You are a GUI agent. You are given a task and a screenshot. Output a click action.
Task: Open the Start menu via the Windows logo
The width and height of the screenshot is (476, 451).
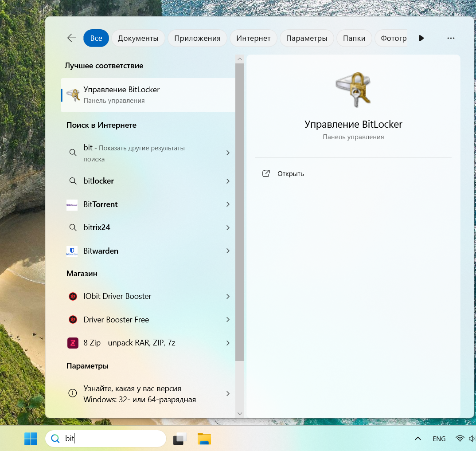[x=30, y=439]
